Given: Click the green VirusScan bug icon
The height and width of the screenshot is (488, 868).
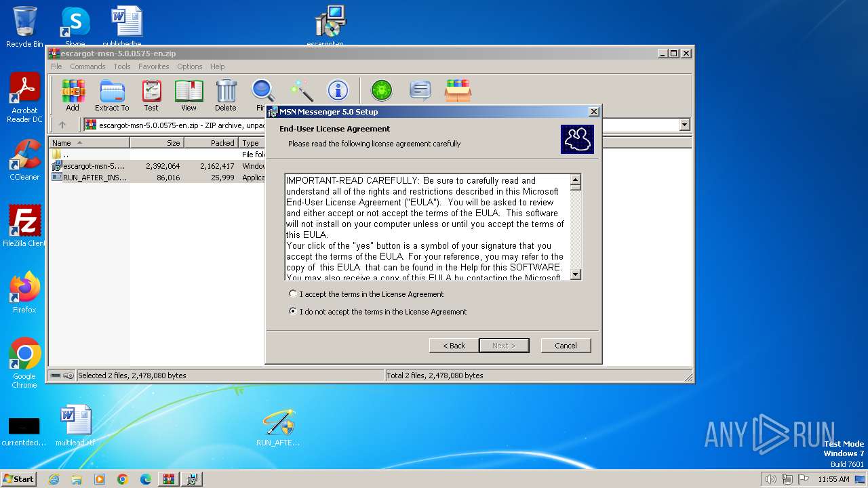Looking at the screenshot, I should click(x=382, y=91).
